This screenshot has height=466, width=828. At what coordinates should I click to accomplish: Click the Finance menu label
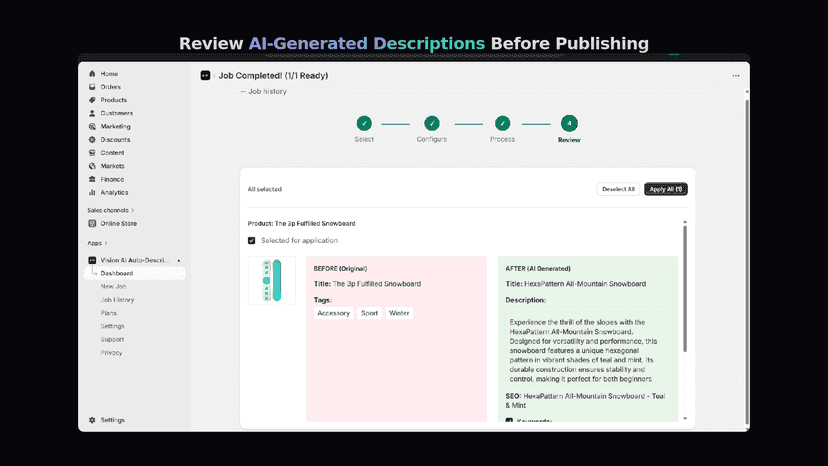click(x=112, y=180)
